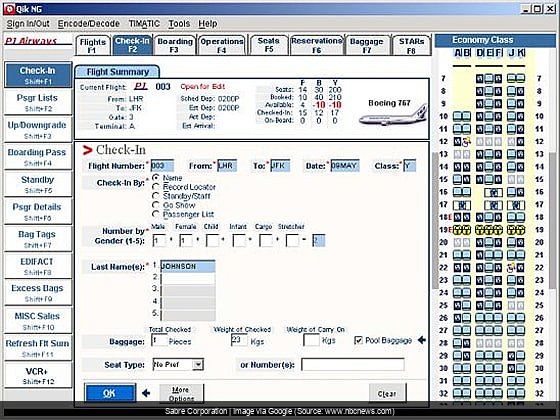Select available seat 10A in seat map

pos(457,116)
